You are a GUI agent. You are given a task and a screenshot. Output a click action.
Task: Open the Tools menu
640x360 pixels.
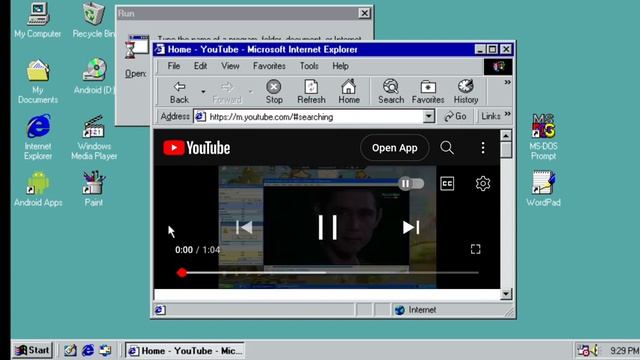click(x=309, y=66)
